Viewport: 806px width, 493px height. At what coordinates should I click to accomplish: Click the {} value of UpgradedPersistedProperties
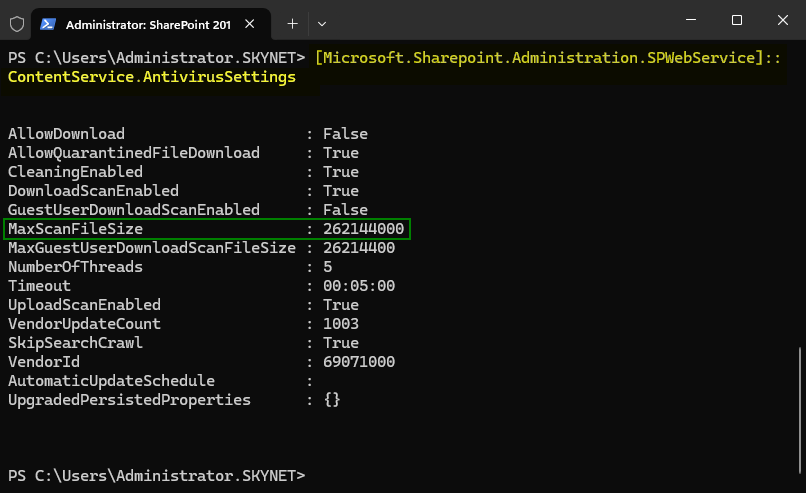point(332,400)
